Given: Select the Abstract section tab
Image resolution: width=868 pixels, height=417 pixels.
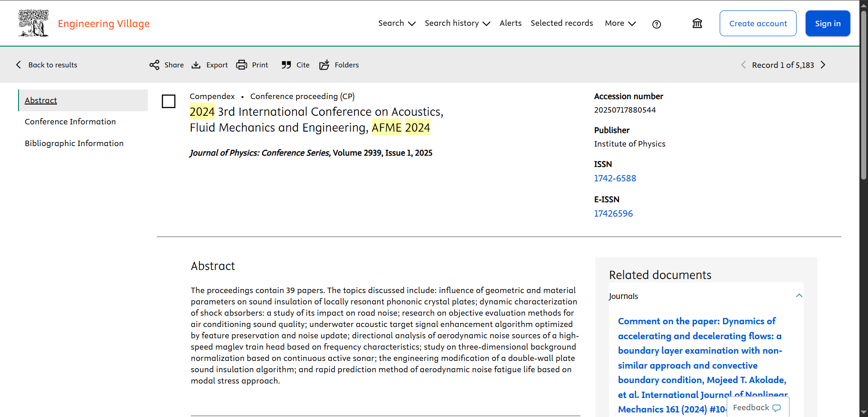Looking at the screenshot, I should (83, 100).
